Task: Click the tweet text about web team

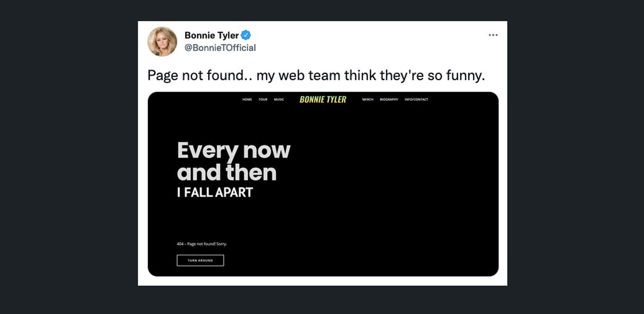Action: click(x=316, y=75)
